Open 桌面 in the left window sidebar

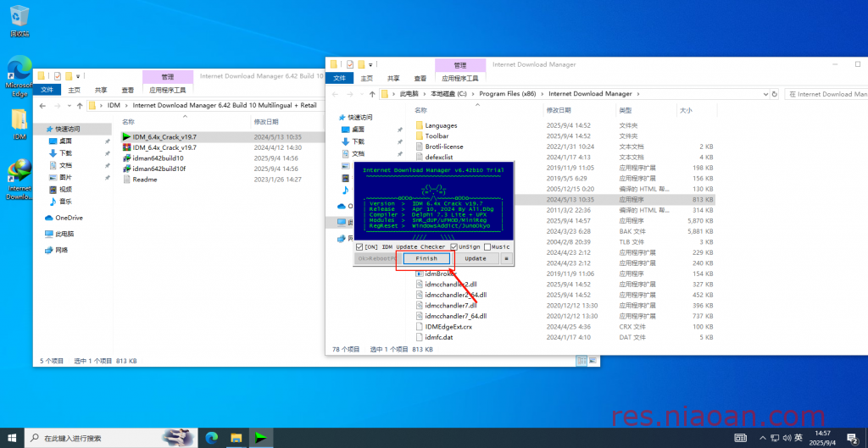pyautogui.click(x=65, y=141)
